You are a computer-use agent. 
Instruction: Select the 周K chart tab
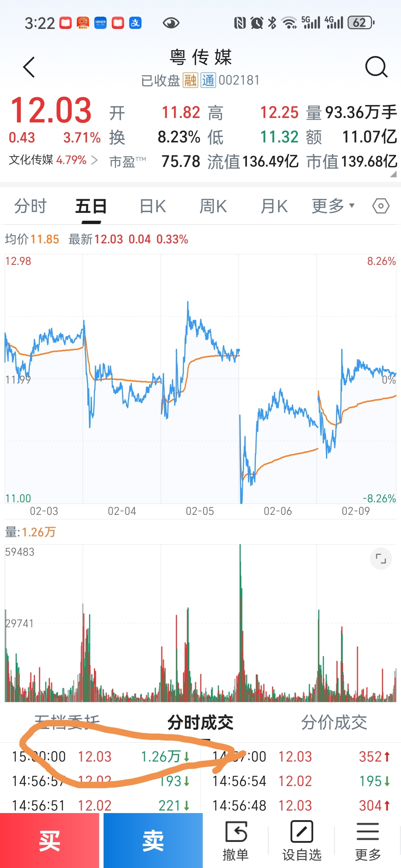213,206
